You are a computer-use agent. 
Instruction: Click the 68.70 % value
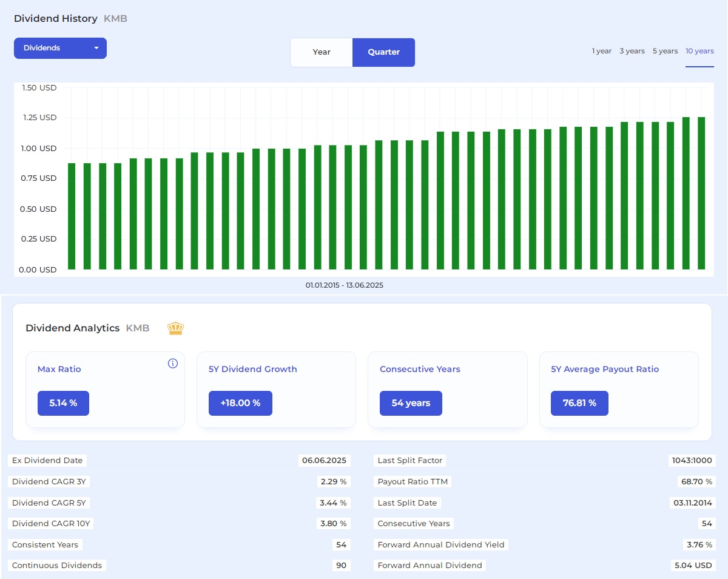click(x=696, y=482)
